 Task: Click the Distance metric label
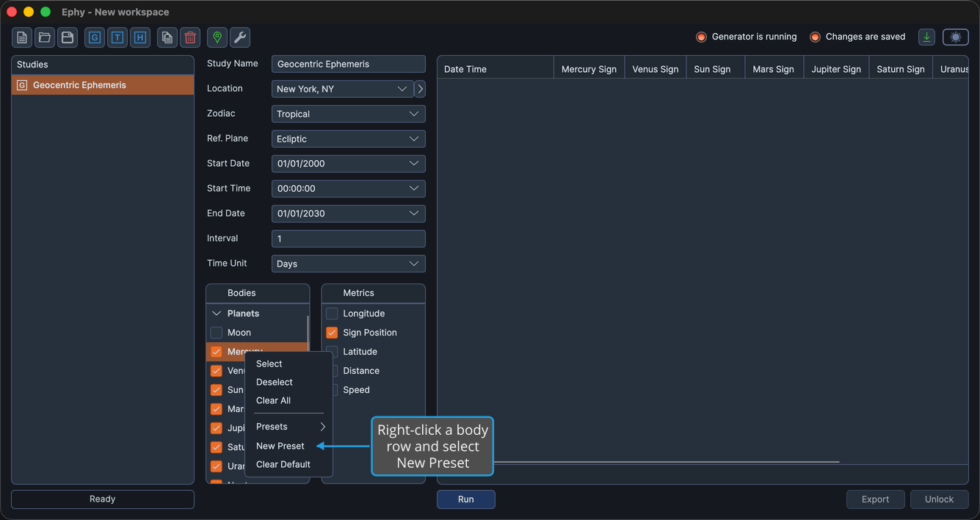(x=361, y=371)
